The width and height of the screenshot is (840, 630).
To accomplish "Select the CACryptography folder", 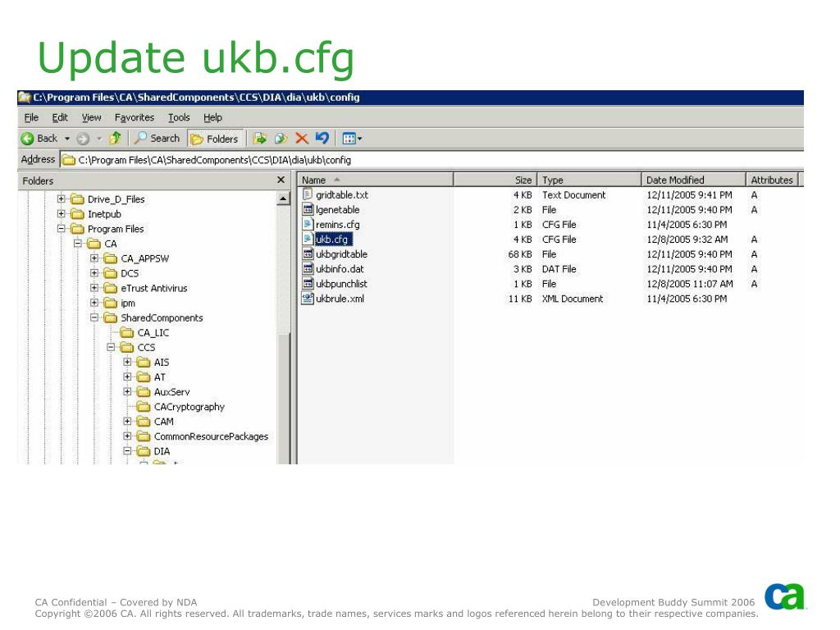I will 189,407.
